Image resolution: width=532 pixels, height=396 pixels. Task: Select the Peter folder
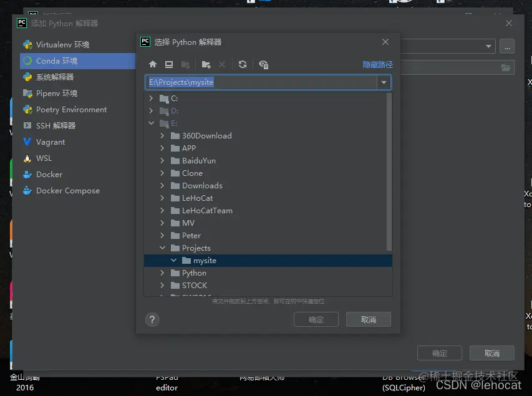(268, 236)
